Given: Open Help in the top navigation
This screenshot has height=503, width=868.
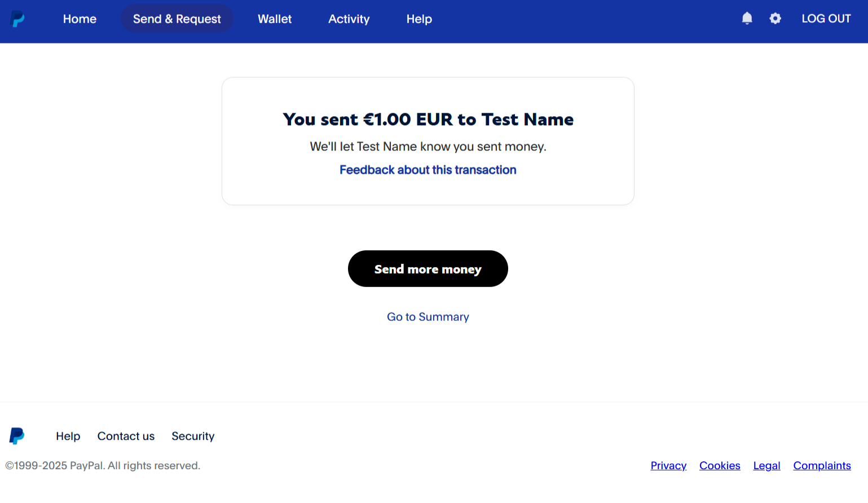Looking at the screenshot, I should point(419,19).
